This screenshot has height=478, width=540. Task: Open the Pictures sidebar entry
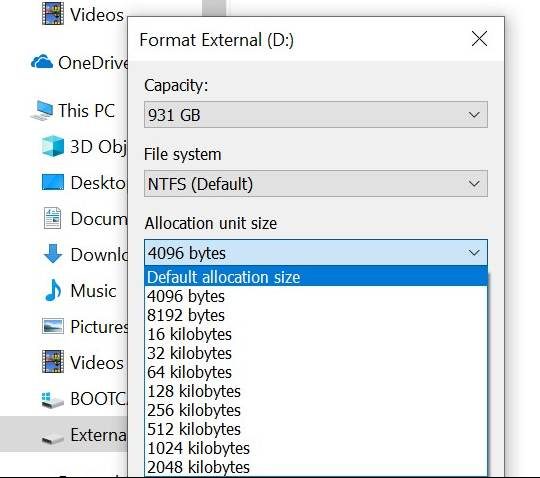coord(99,326)
